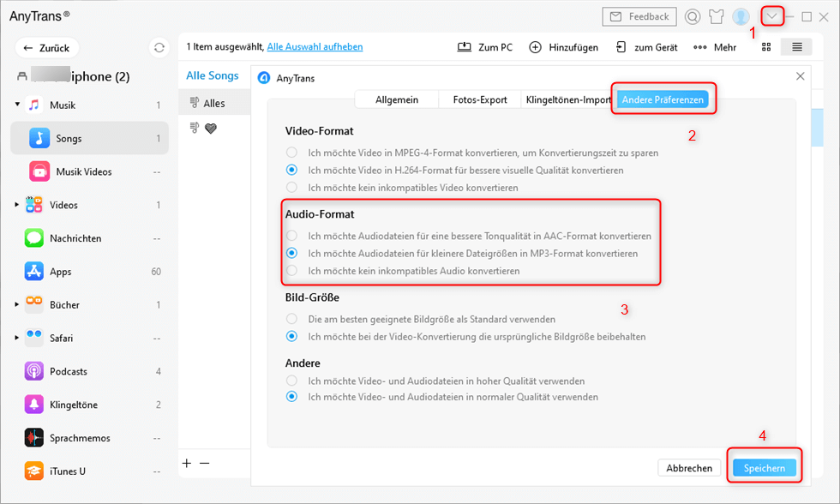
Task: Select normaler Qualität option
Action: pos(291,397)
